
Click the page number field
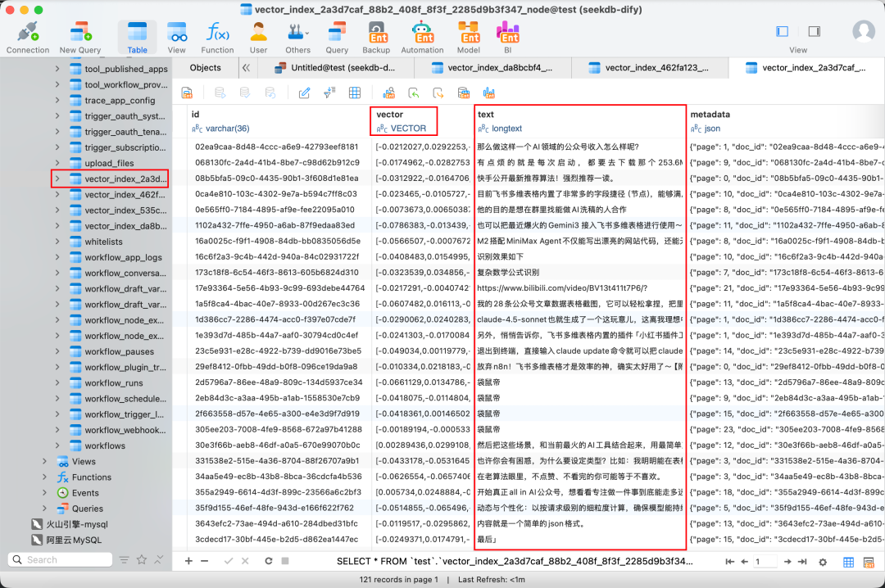(x=765, y=562)
